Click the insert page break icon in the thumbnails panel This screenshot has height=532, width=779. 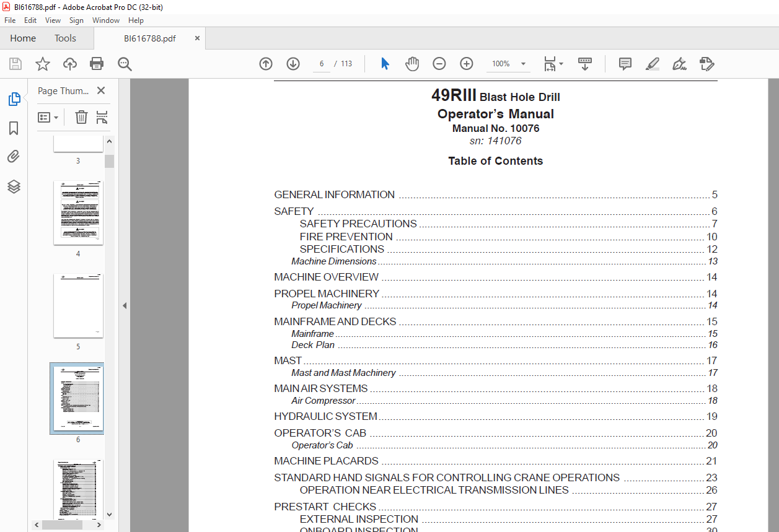click(102, 117)
